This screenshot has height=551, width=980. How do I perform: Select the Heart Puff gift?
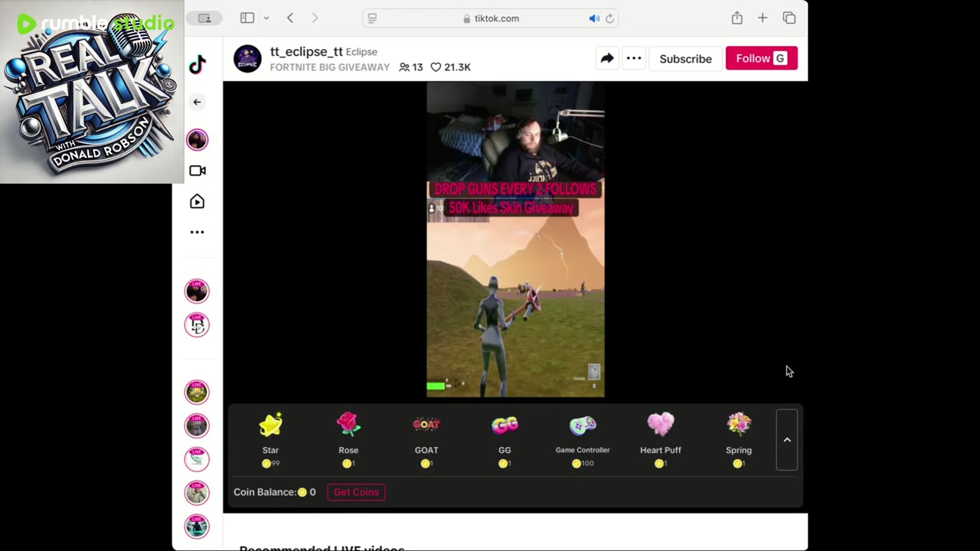[661, 439]
